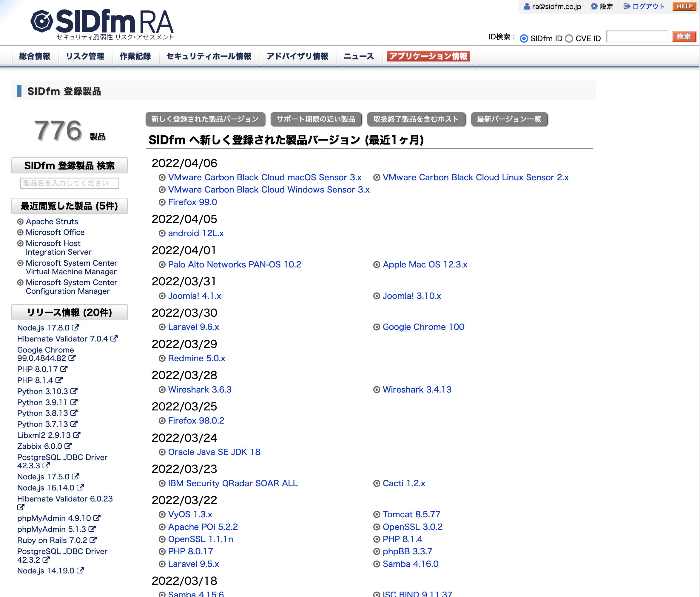Open the orange HELP button
This screenshot has width=700, height=597.
click(x=684, y=7)
